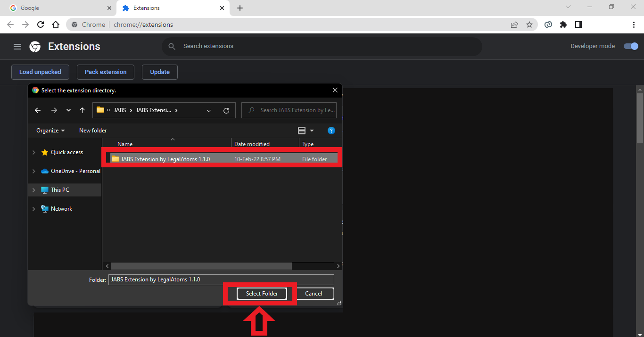Click the help icon in the dialog
The height and width of the screenshot is (337, 644).
pos(331,131)
